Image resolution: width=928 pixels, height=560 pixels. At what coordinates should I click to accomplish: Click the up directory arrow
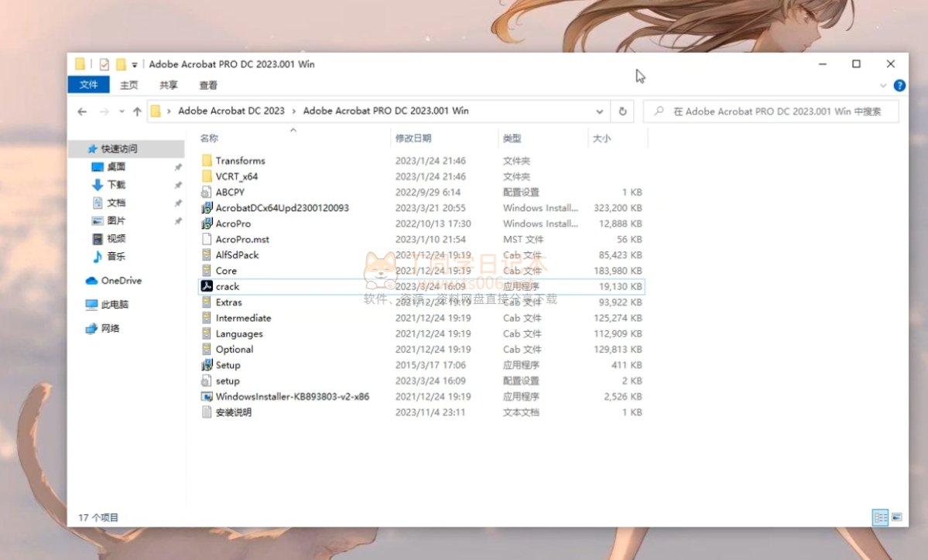click(x=137, y=111)
